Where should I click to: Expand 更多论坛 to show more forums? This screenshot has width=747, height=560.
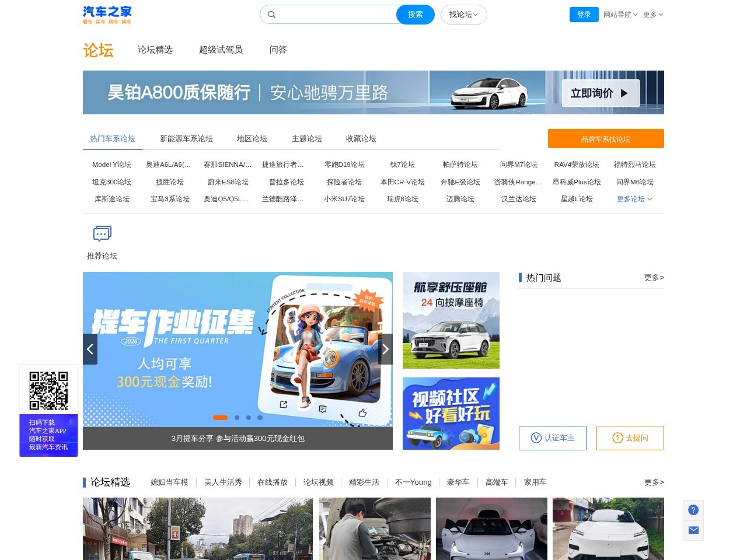click(634, 199)
